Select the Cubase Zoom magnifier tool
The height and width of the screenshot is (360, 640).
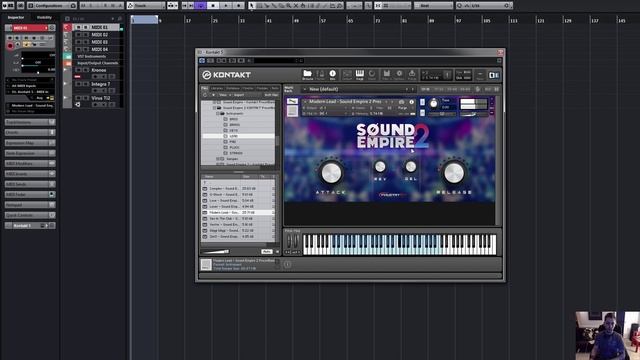click(x=289, y=6)
